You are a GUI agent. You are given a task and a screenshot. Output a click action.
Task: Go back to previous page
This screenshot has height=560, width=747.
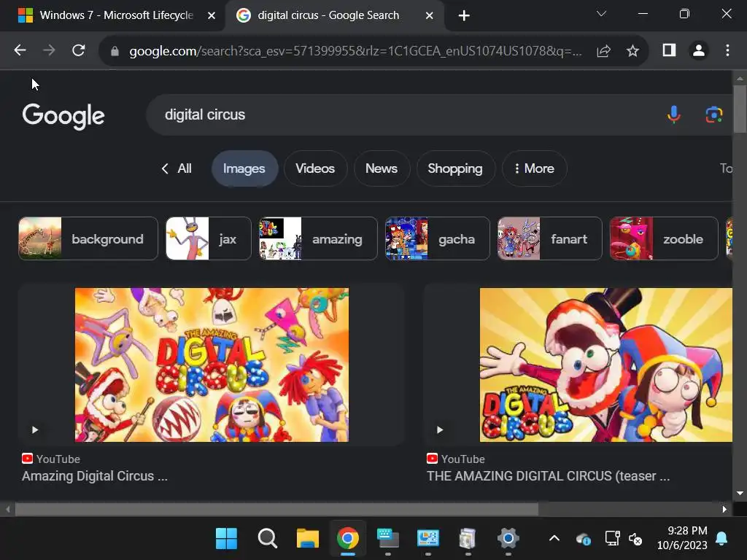click(x=20, y=50)
